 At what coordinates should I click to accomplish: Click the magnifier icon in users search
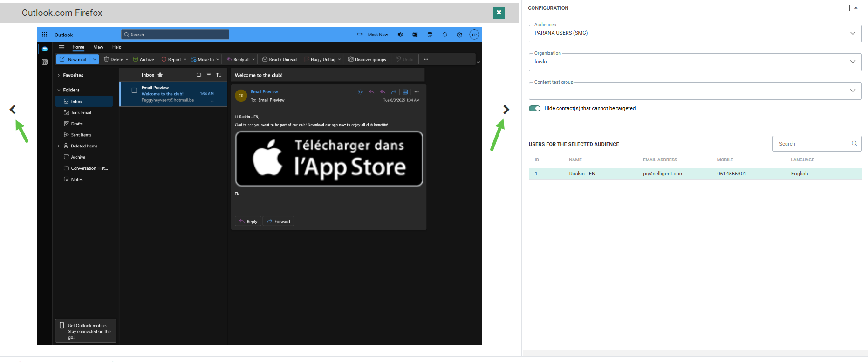point(854,144)
